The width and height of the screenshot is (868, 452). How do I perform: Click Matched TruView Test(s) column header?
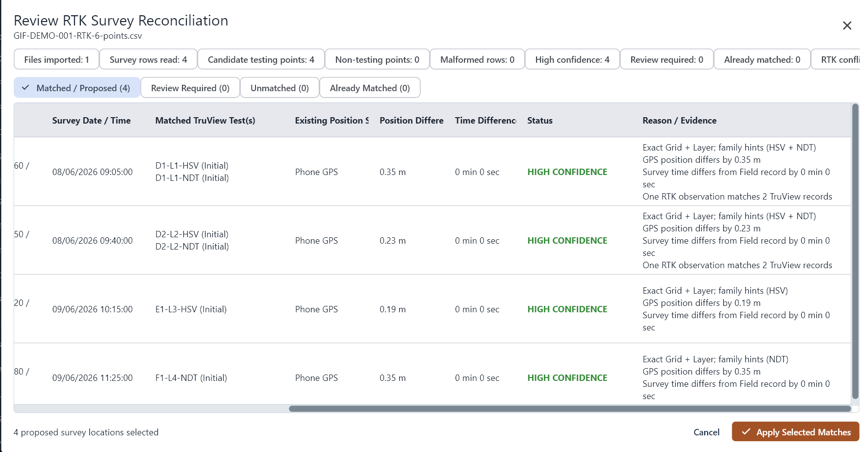pyautogui.click(x=205, y=120)
